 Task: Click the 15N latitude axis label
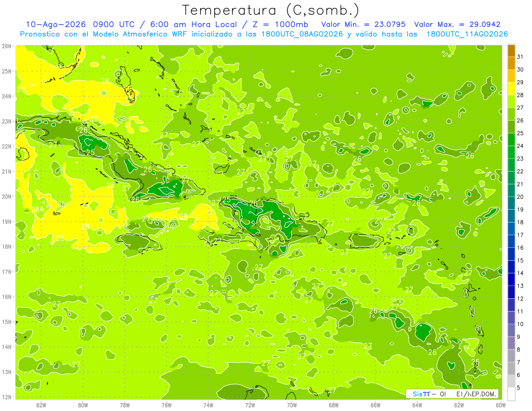pos(7,322)
